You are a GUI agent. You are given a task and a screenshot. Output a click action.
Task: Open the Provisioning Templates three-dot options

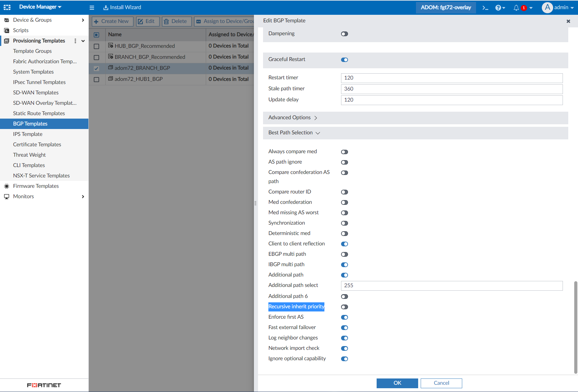click(x=75, y=41)
